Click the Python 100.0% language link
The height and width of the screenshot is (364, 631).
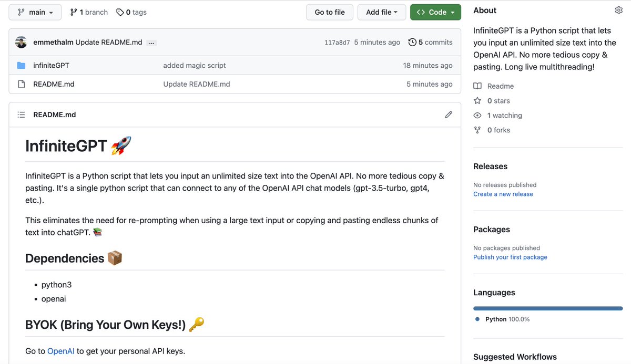pyautogui.click(x=507, y=319)
